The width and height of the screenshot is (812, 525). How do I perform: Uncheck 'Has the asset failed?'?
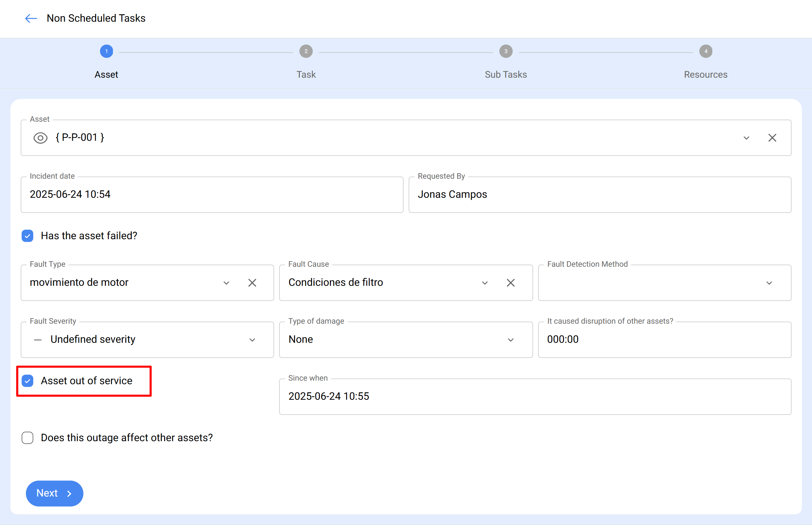click(x=27, y=236)
